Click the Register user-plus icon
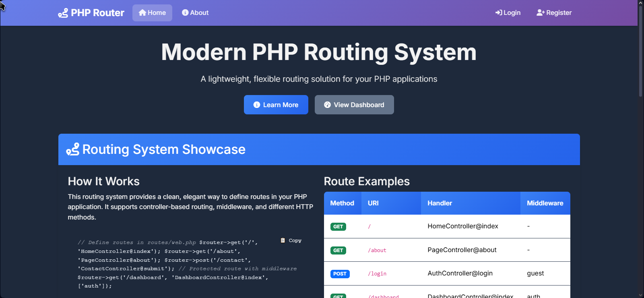The image size is (644, 298). pos(541,13)
